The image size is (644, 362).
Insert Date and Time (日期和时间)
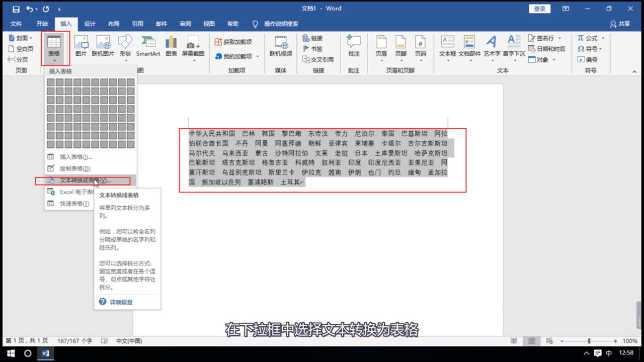546,49
